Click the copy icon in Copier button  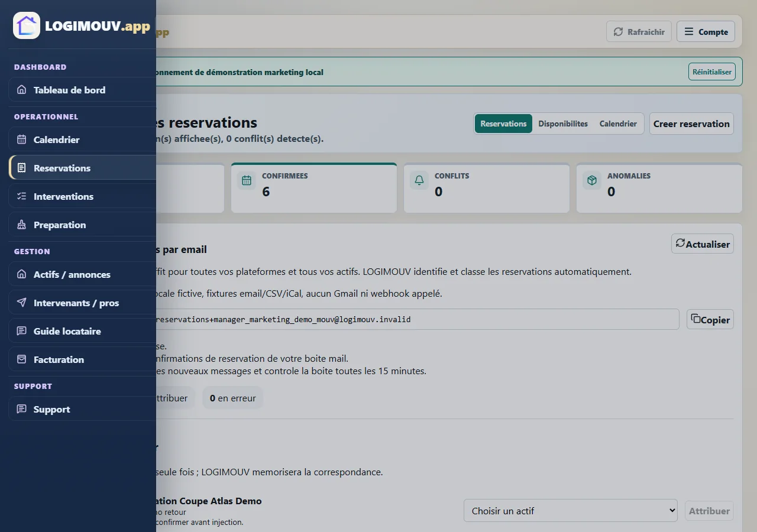click(x=695, y=319)
